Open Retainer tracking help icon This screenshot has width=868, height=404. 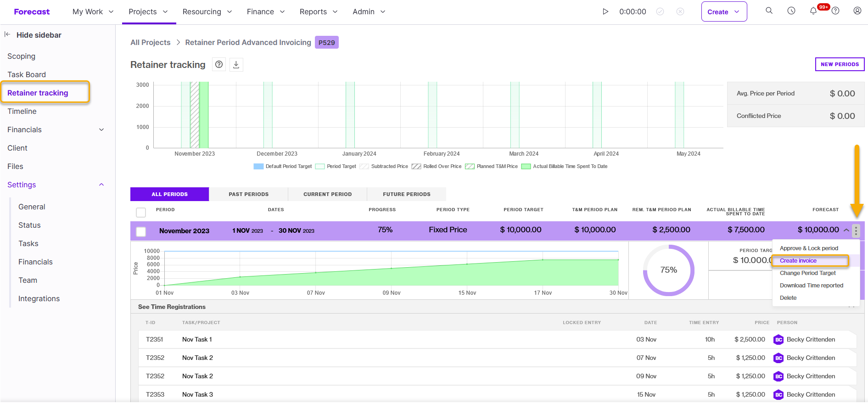pyautogui.click(x=219, y=65)
